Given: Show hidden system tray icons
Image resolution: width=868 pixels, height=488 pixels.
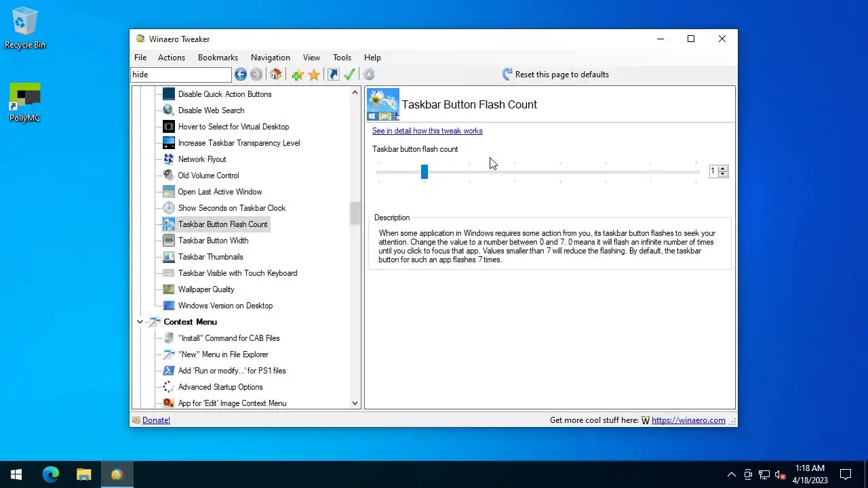Looking at the screenshot, I should click(731, 474).
